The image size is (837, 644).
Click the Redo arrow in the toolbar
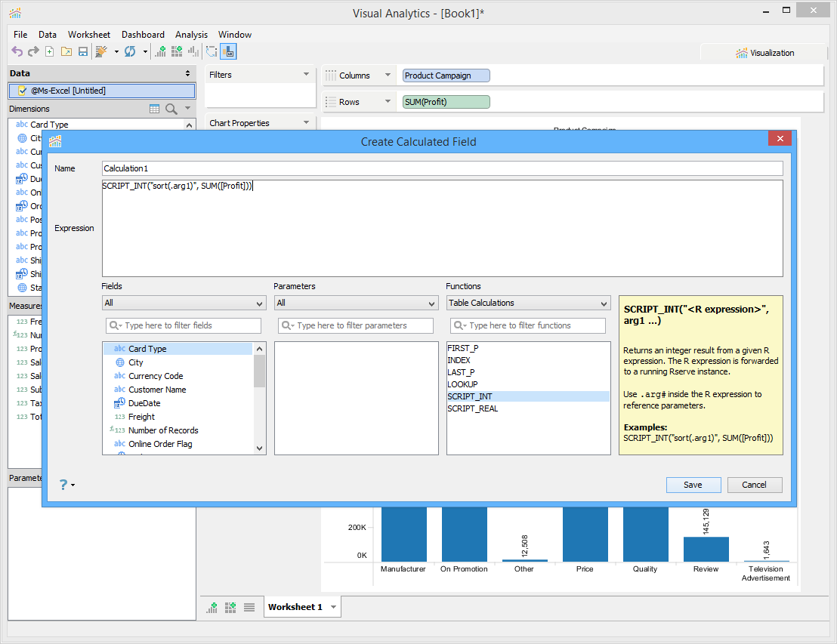33,51
